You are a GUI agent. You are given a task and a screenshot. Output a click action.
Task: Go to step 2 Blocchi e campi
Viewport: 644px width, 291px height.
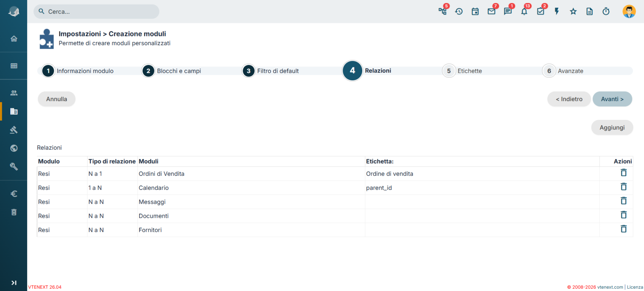[172, 71]
